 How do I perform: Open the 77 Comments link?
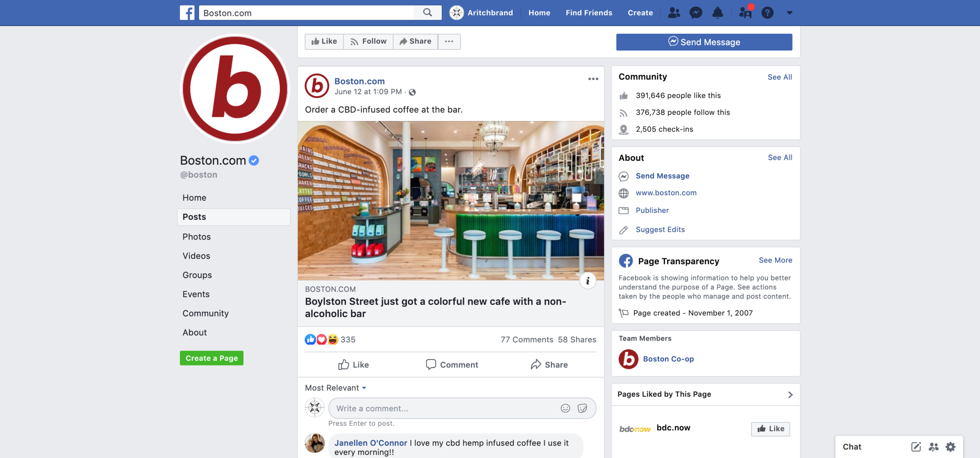527,340
